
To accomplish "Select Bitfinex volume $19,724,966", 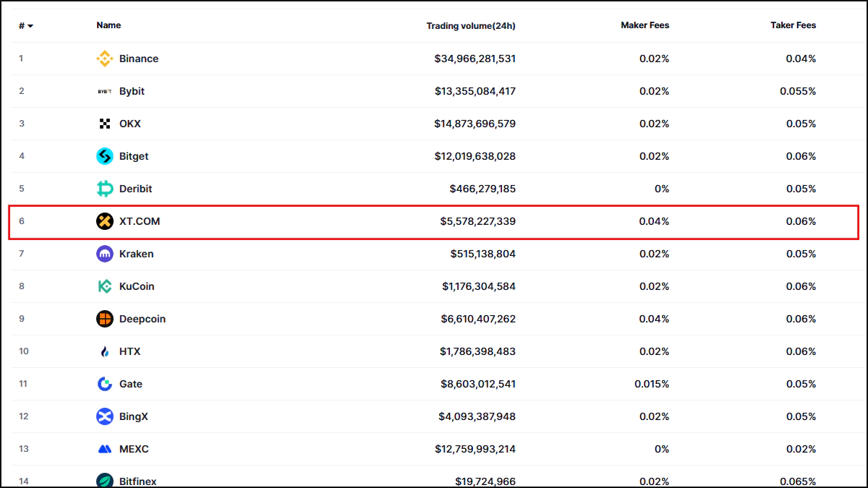I will [x=485, y=481].
